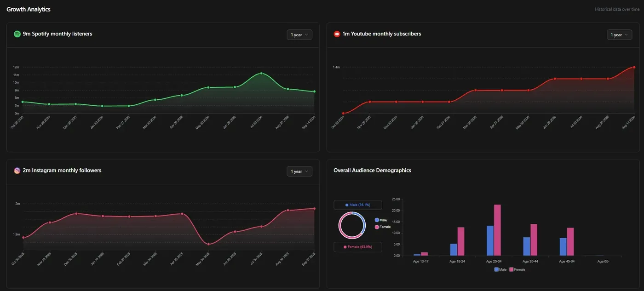Image resolution: width=644 pixels, height=291 pixels.
Task: Click the 'Overall Audience Demographics' heading
Action: click(x=373, y=171)
